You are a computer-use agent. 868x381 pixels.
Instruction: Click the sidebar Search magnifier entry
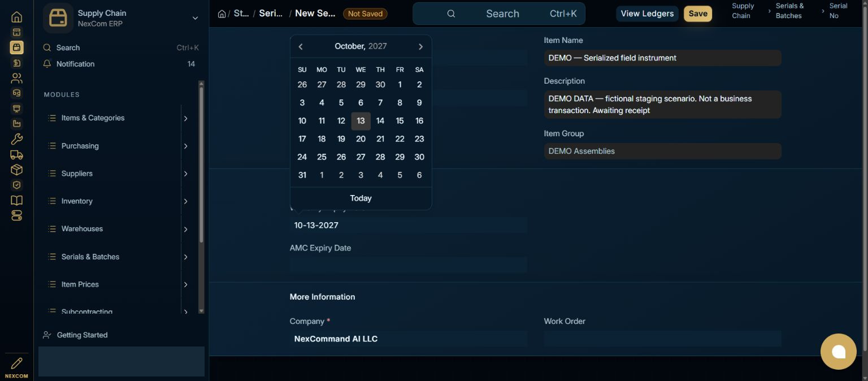[x=121, y=47]
